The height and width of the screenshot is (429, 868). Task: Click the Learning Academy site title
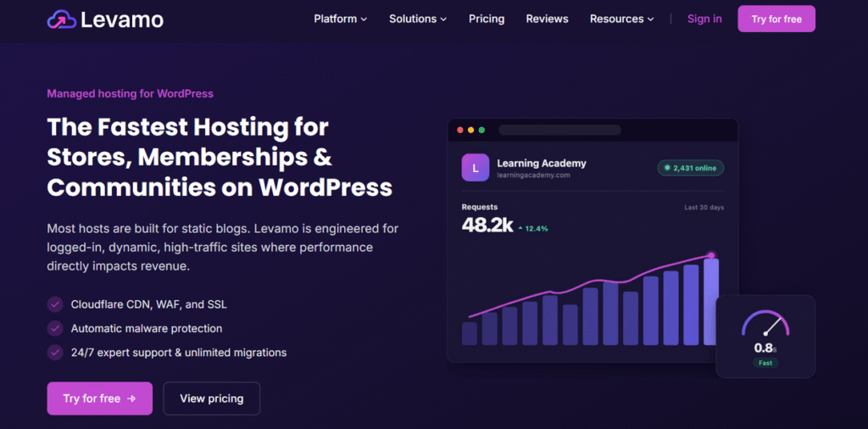(542, 164)
